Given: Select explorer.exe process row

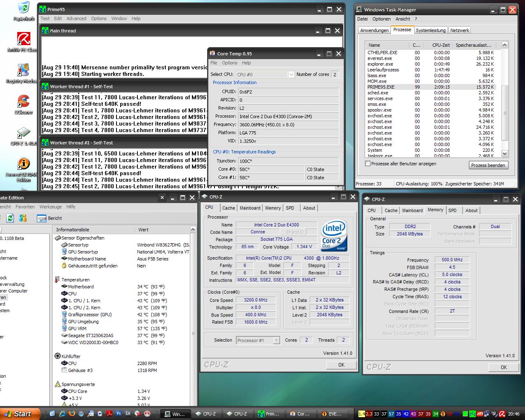Looking at the screenshot, I should pyautogui.click(x=431, y=64).
